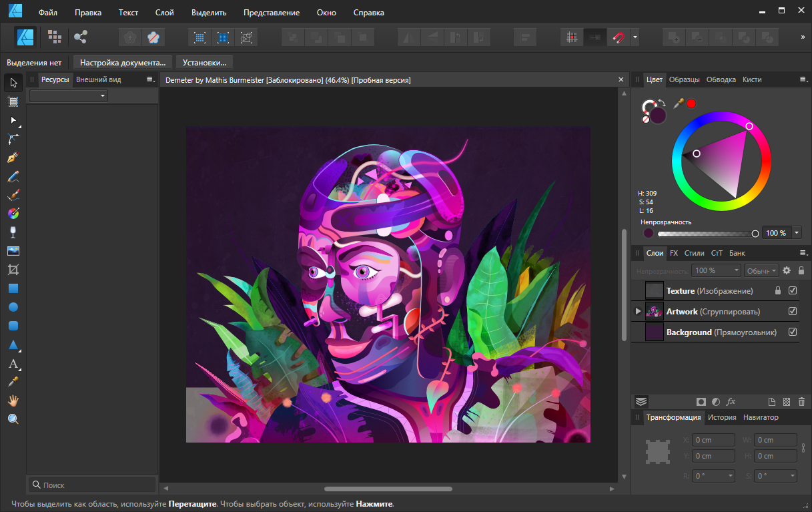Select the Corner tool
The width and height of the screenshot is (812, 512).
pyautogui.click(x=13, y=139)
